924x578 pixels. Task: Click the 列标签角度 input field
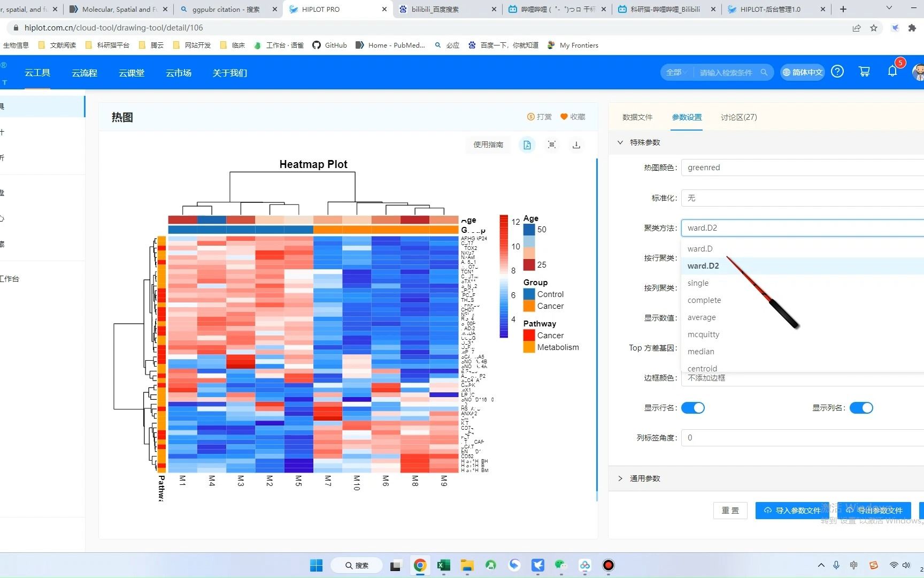pyautogui.click(x=802, y=438)
